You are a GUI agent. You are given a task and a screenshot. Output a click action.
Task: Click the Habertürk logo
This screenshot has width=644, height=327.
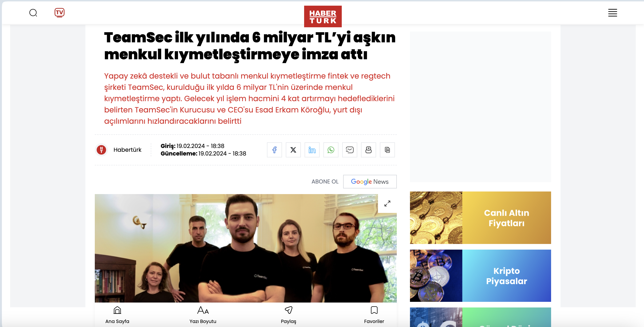click(x=322, y=16)
